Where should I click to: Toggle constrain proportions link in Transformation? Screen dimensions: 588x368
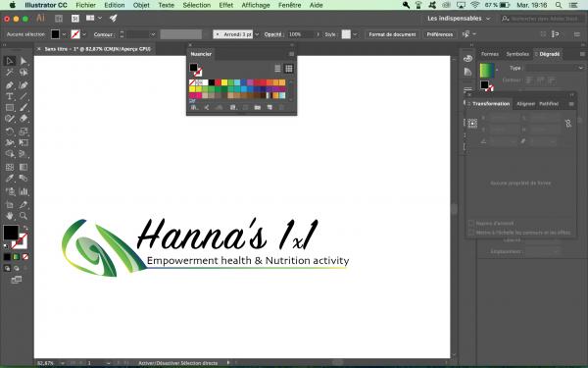(x=568, y=124)
